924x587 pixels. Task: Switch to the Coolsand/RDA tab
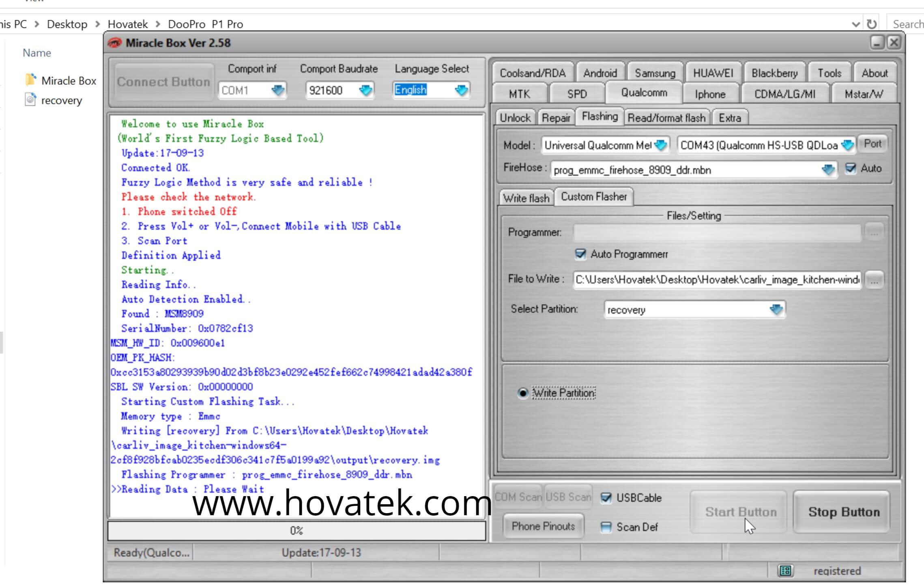point(533,73)
